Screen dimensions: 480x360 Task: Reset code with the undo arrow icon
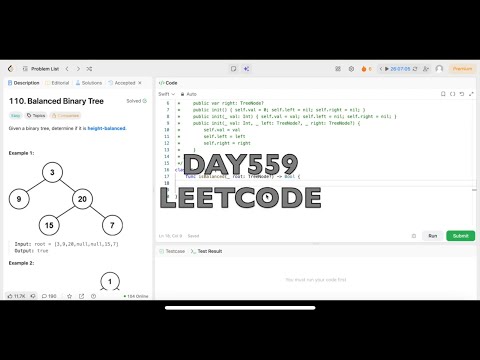pos(462,94)
